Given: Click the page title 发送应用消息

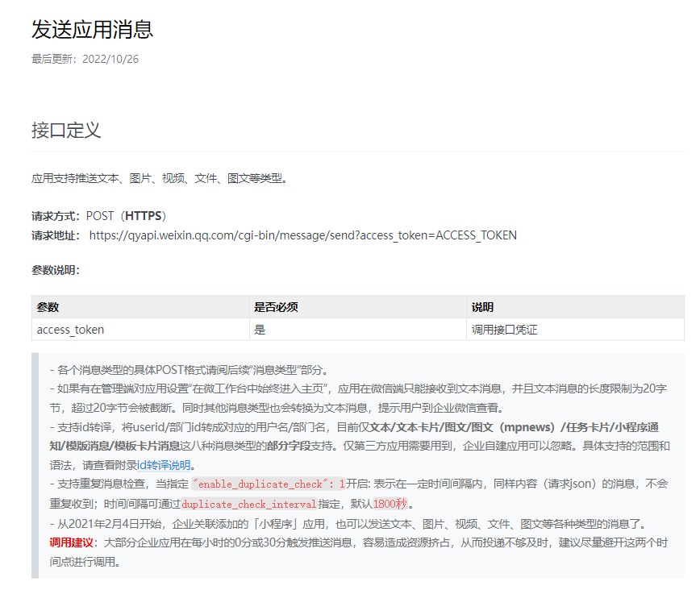Looking at the screenshot, I should pyautogui.click(x=92, y=30).
